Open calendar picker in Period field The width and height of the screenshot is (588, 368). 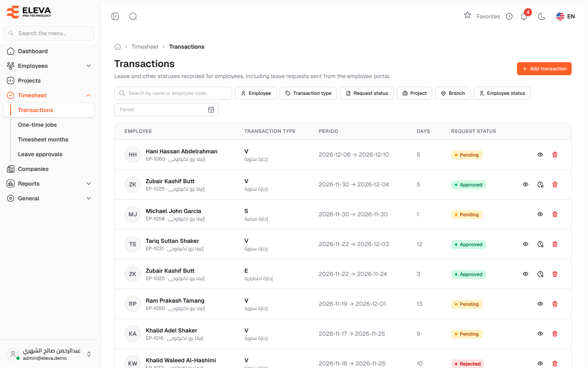pos(211,110)
